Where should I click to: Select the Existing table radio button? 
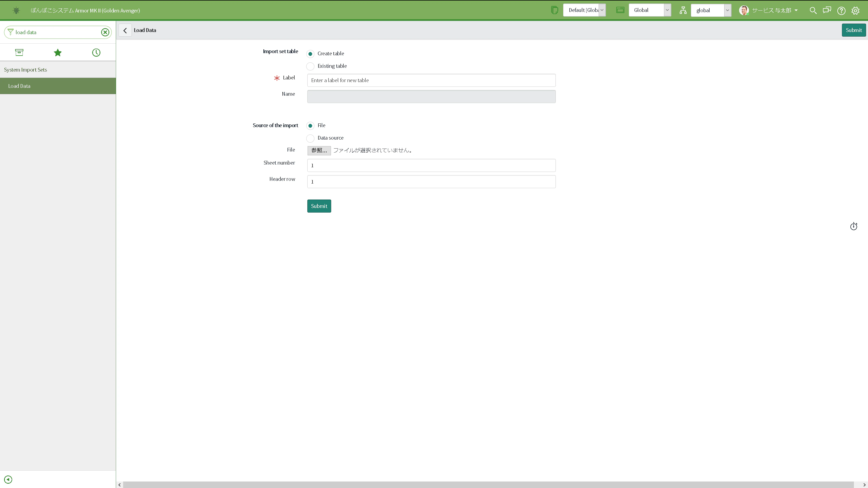(x=310, y=66)
